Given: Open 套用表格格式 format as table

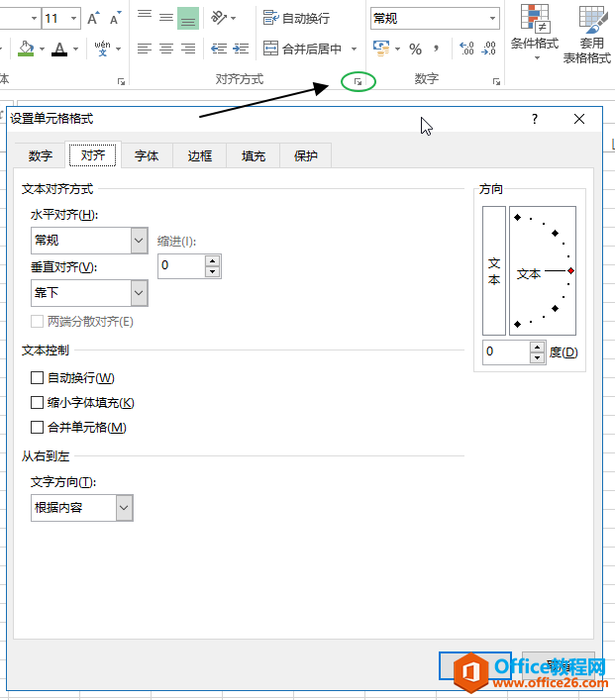Looking at the screenshot, I should click(587, 34).
